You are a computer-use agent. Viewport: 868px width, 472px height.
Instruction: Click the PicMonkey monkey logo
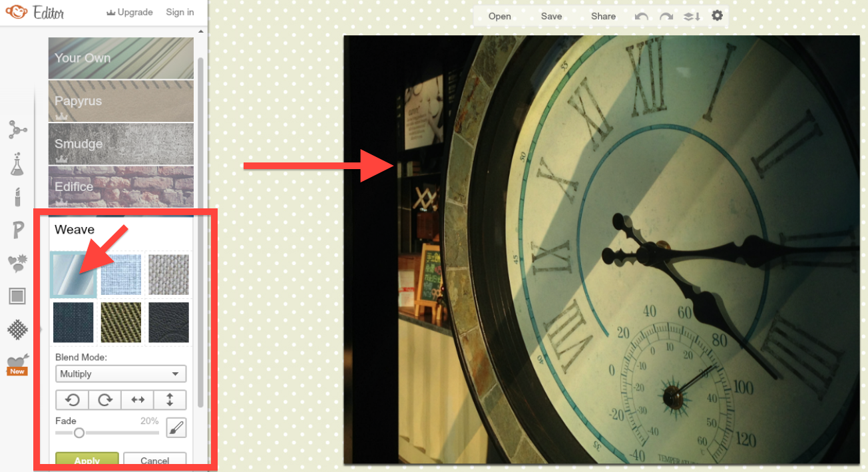17,12
